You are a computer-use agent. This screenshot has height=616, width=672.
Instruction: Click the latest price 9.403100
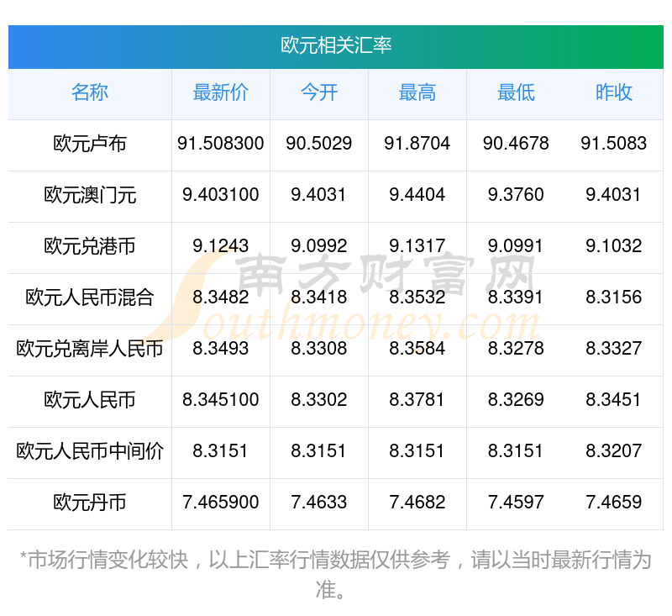pyautogui.click(x=221, y=195)
